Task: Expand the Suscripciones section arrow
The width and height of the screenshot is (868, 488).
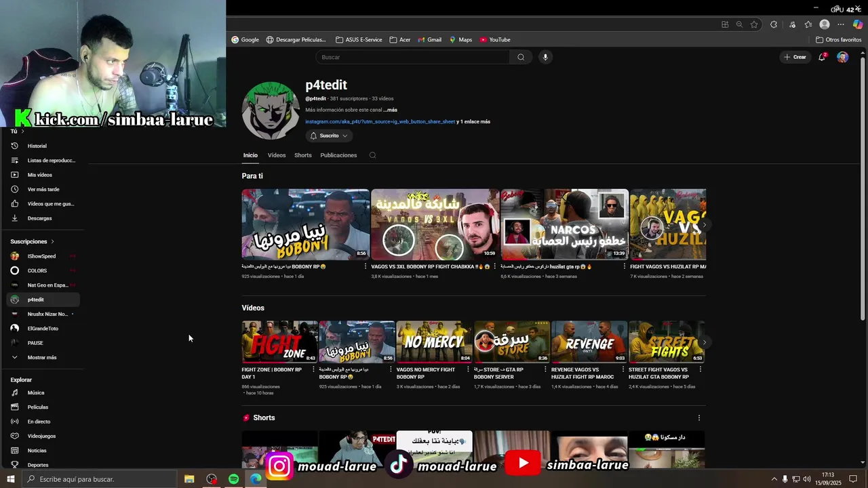Action: pos(52,241)
